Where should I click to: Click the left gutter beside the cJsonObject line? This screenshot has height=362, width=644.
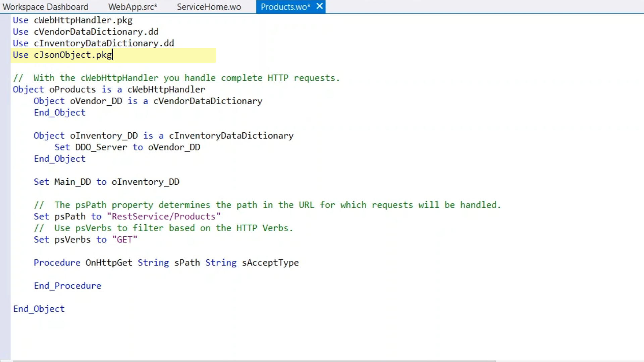coord(5,55)
